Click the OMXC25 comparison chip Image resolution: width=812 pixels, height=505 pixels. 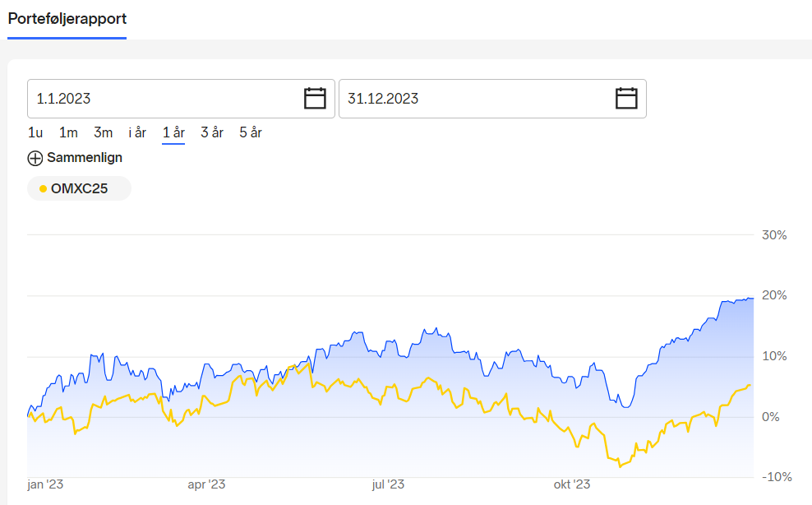(79, 188)
